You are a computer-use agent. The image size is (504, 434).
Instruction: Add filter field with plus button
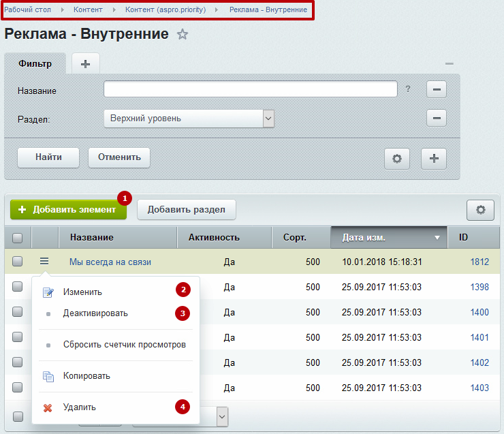(x=434, y=159)
